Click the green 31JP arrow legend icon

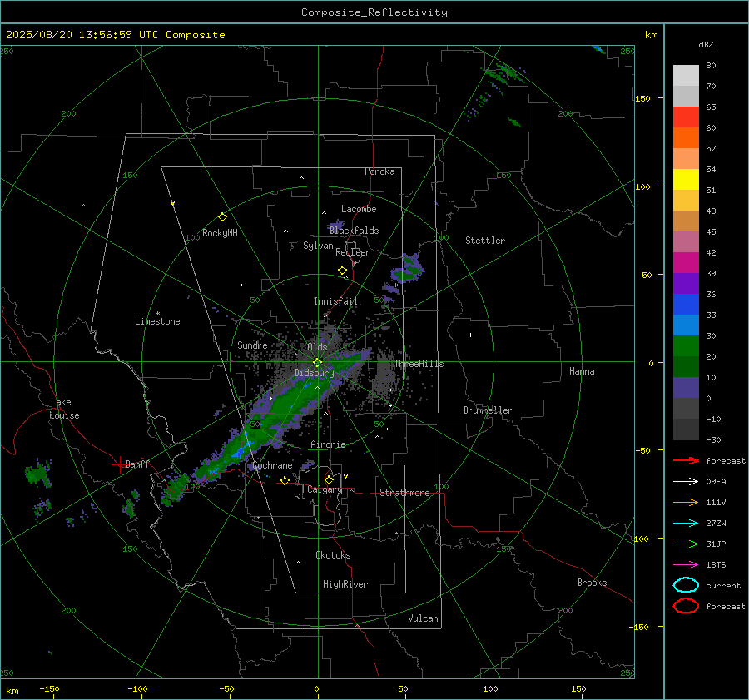point(686,544)
